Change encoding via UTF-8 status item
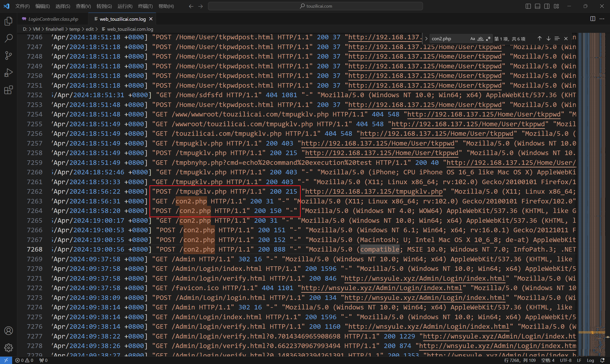Screen dimensions: 610x364 click(566, 360)
